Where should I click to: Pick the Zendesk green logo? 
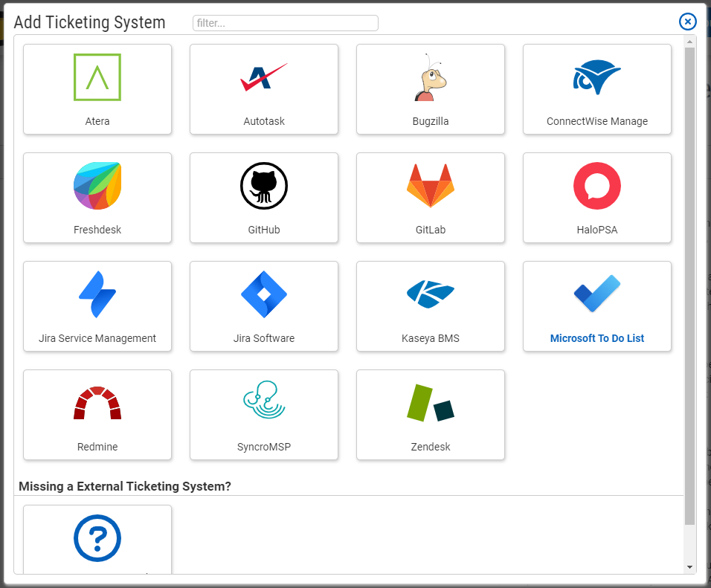pyautogui.click(x=431, y=403)
